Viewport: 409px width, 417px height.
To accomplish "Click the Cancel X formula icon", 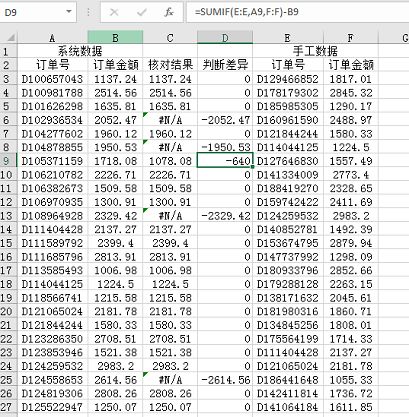I will (x=114, y=12).
